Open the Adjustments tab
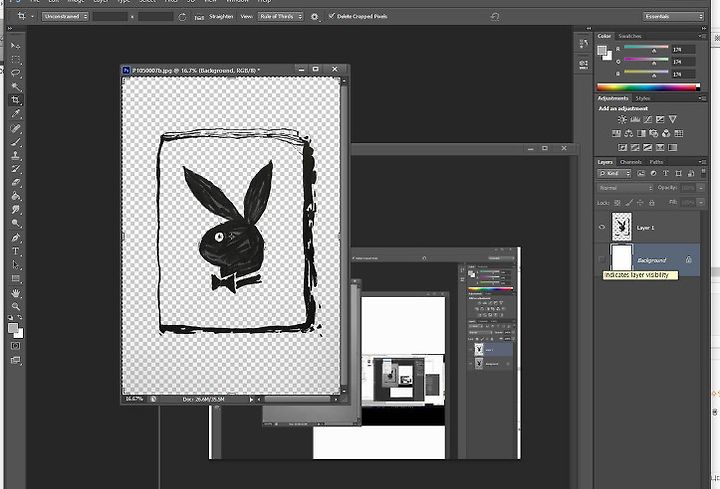720x489 pixels. [613, 98]
